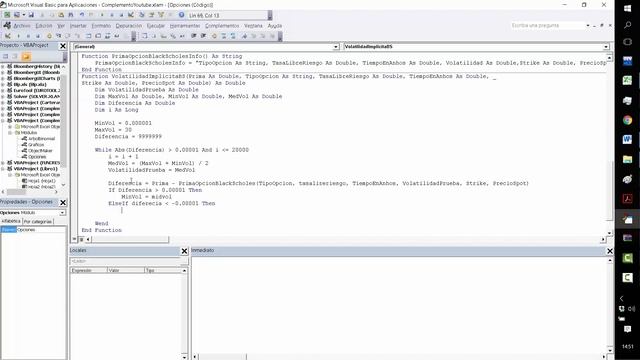This screenshot has height=360, width=640.
Task: Close the Propiedades - Opciones panel
Action: pyautogui.click(x=63, y=202)
